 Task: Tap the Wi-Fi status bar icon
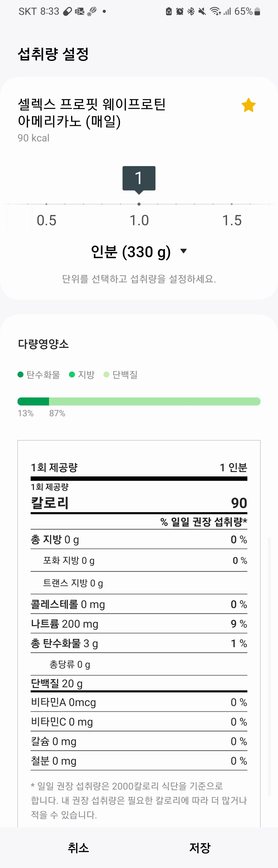(215, 12)
